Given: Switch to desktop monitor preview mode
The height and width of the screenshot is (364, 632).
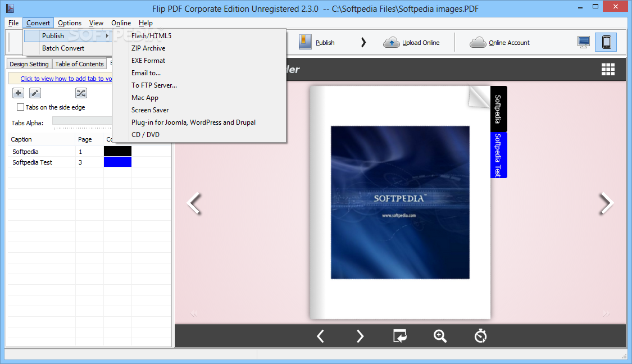Looking at the screenshot, I should [x=584, y=42].
